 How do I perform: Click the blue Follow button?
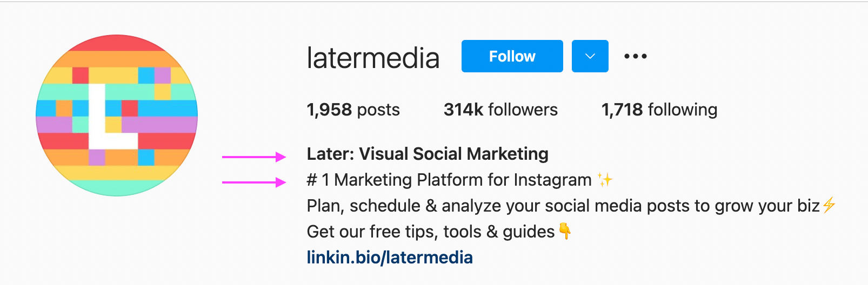[x=512, y=56]
